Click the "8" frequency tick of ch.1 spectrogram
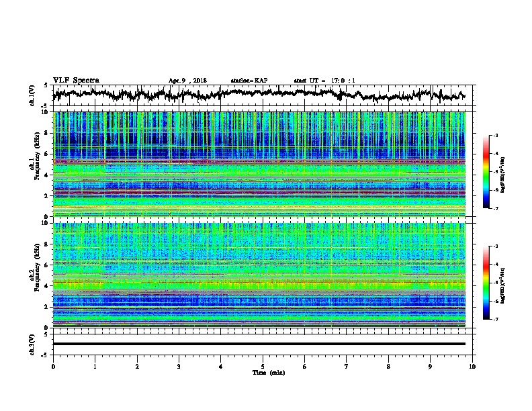This screenshot has width=532, height=411. tap(48, 133)
